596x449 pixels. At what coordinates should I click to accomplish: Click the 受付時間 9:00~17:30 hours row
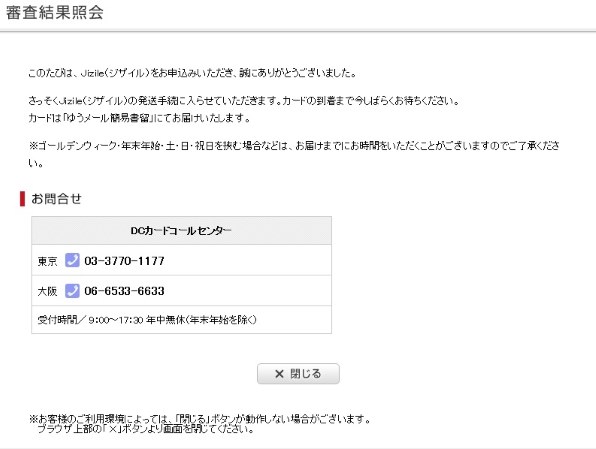coord(181,320)
